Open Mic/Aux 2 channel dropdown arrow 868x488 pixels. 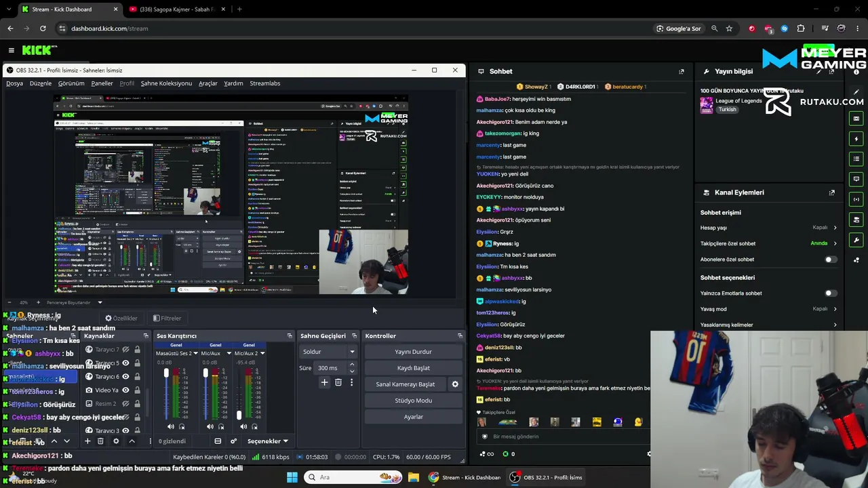pos(262,353)
